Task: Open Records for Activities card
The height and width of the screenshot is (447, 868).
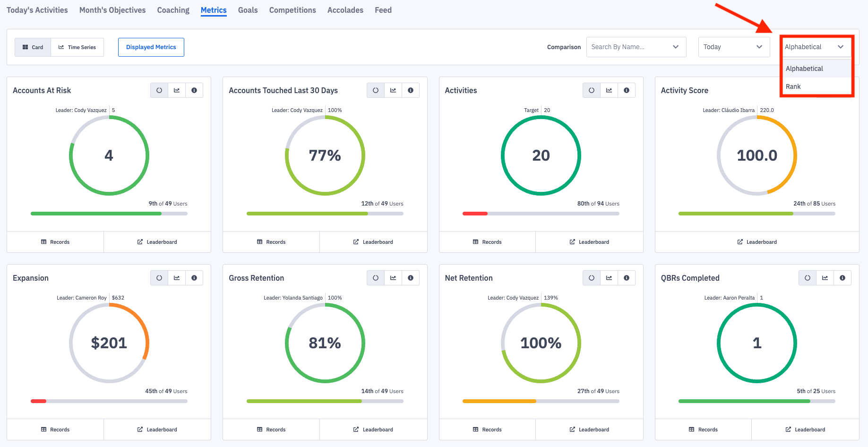Action: pos(487,242)
